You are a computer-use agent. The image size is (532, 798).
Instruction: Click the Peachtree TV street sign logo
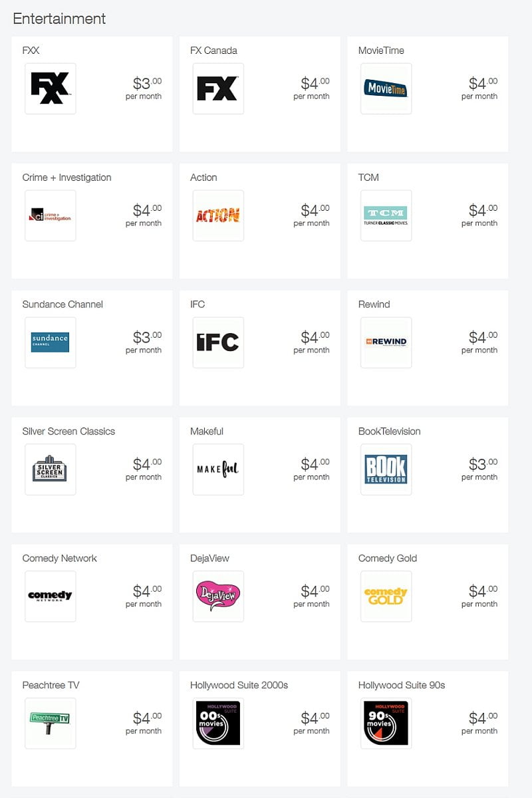click(x=51, y=724)
